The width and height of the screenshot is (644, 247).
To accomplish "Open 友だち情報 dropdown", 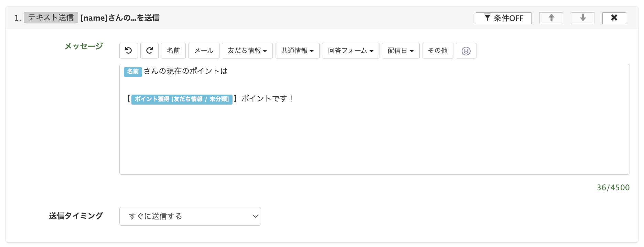I will (247, 51).
